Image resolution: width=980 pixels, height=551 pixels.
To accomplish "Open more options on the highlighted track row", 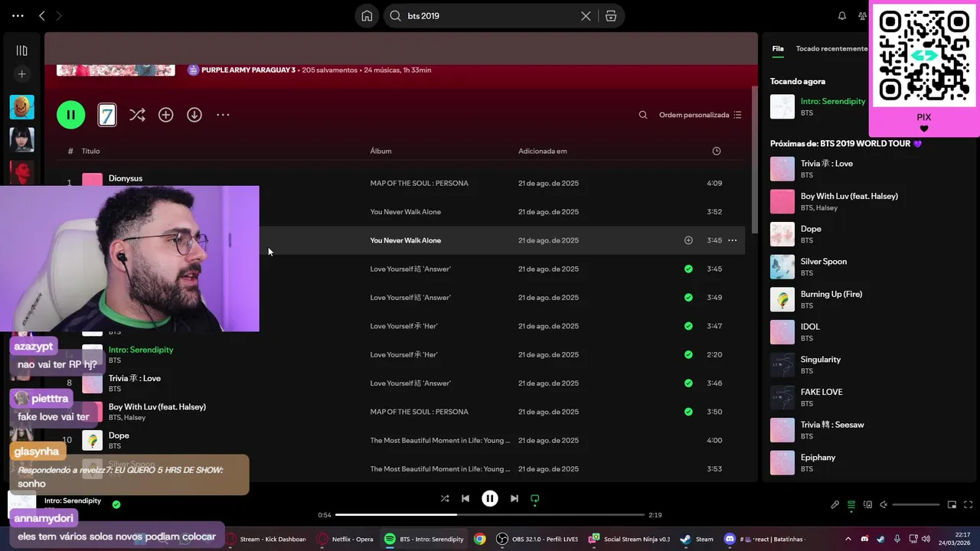I will click(x=732, y=240).
